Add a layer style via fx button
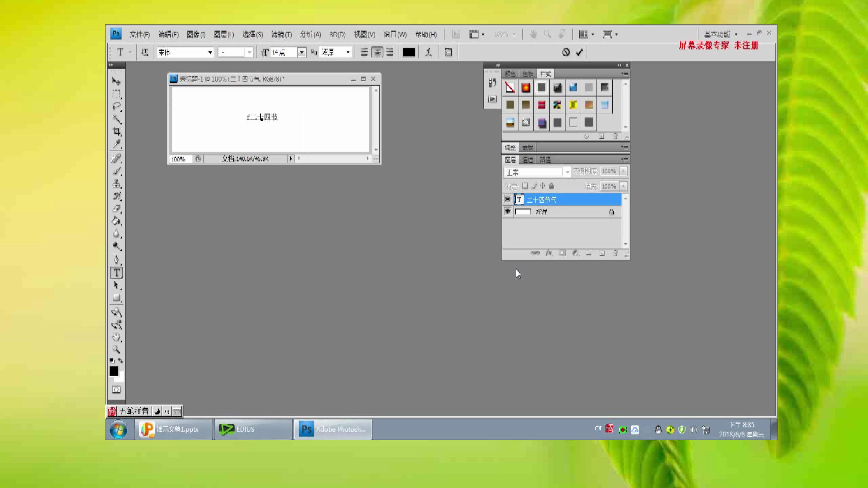This screenshot has height=488, width=868. coord(549,253)
